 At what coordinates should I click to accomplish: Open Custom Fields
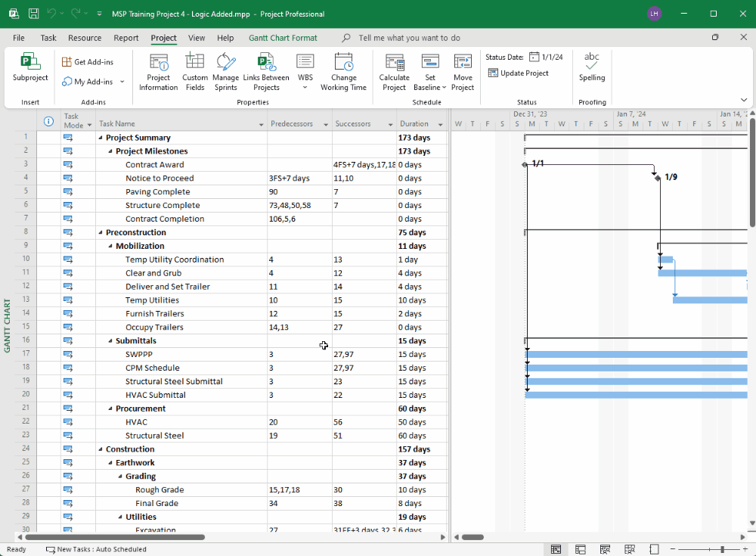195,72
